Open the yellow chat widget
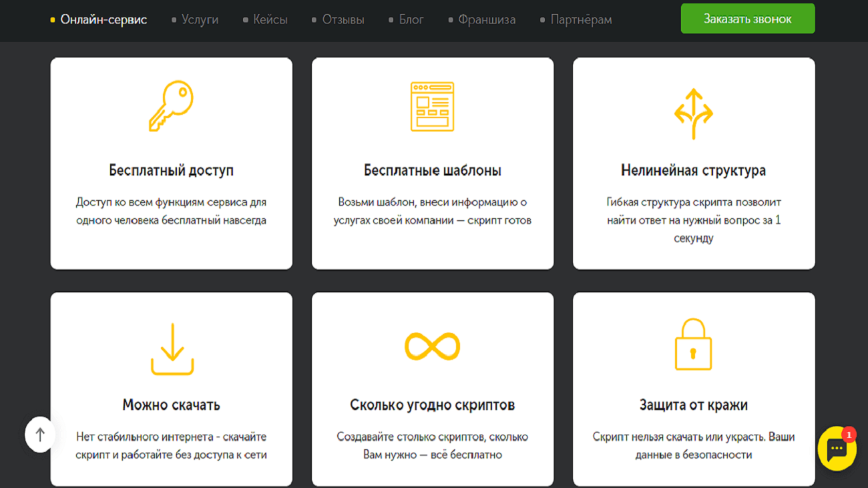The height and width of the screenshot is (488, 868). tap(837, 449)
